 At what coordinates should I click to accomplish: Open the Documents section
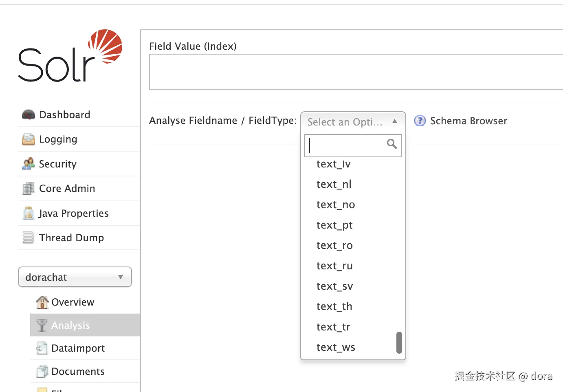point(78,372)
